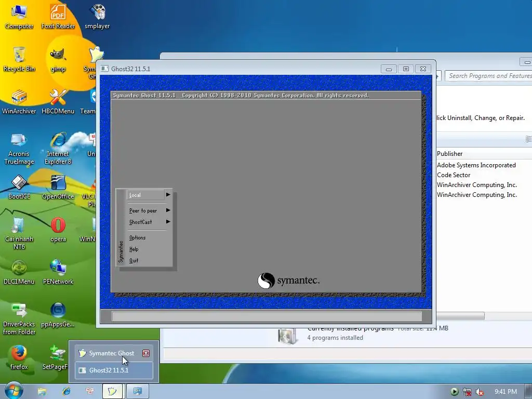532x399 pixels.
Task: Launch the smplayer desktop icon
Action: (x=97, y=16)
